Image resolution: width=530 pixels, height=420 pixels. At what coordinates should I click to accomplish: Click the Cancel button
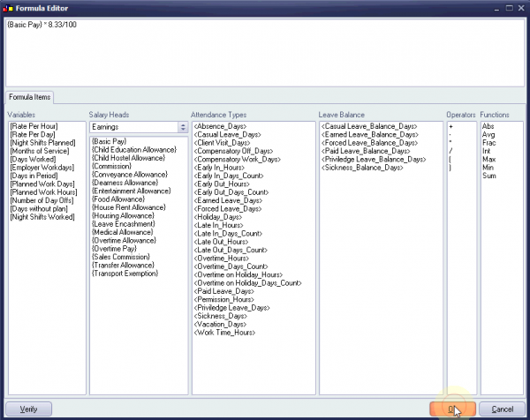coord(502,409)
